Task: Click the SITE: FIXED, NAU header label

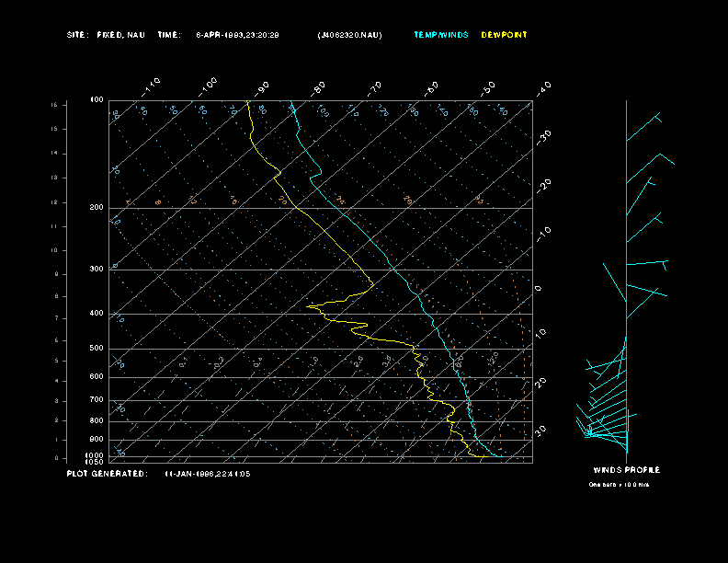Action: (x=106, y=35)
